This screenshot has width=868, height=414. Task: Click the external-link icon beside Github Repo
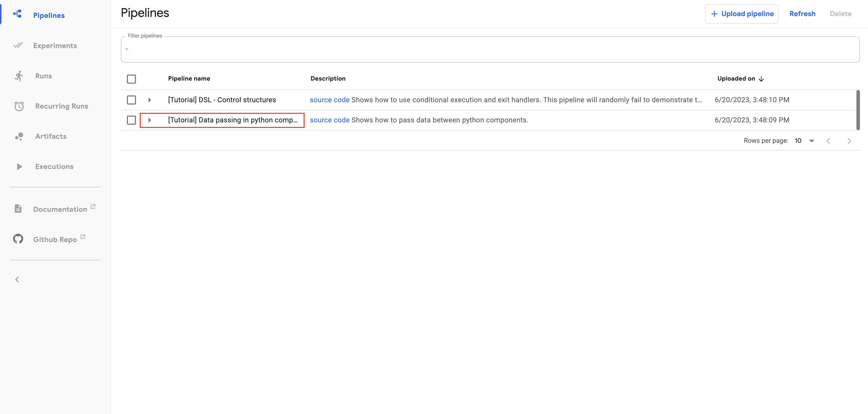83,237
